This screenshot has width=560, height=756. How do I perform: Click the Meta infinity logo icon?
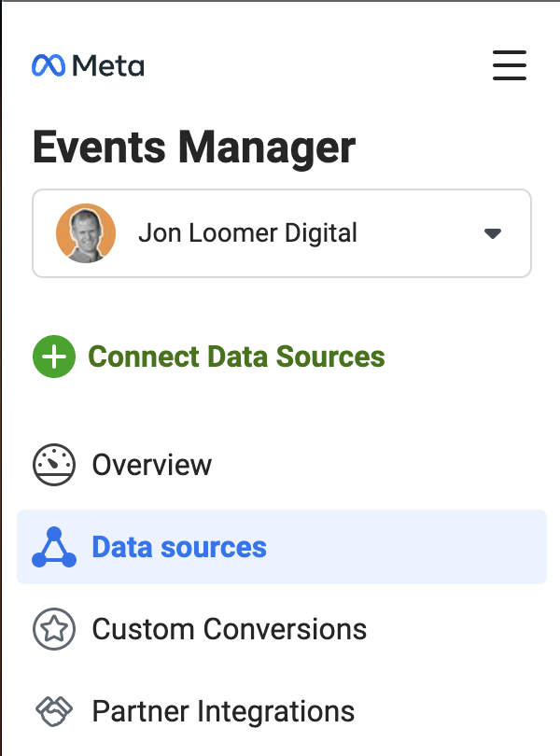coord(49,65)
